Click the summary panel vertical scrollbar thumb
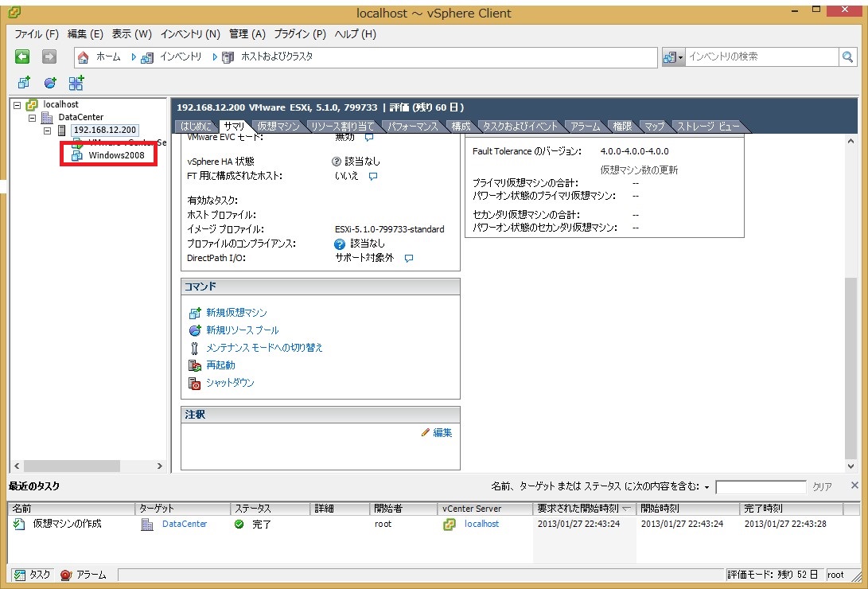The height and width of the screenshot is (589, 868). (850, 368)
